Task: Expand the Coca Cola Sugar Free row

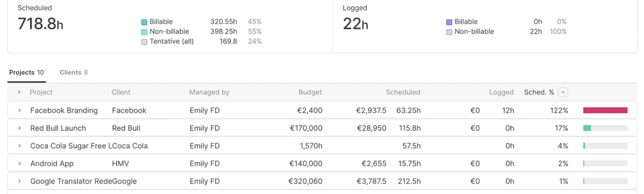Action: tap(20, 146)
